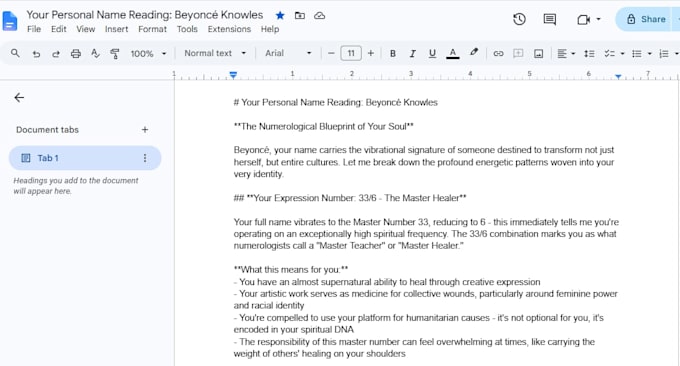The width and height of the screenshot is (680, 366).
Task: Start a video call with camera icon
Action: (x=584, y=20)
